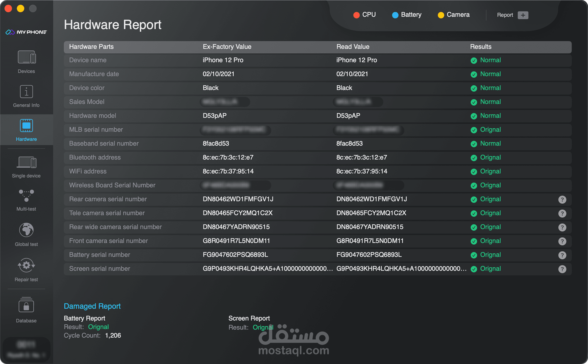Open Single device test
This screenshot has height=364, width=588.
click(x=26, y=167)
